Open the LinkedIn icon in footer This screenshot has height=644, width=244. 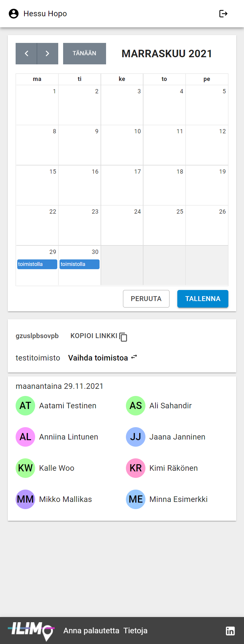click(230, 631)
